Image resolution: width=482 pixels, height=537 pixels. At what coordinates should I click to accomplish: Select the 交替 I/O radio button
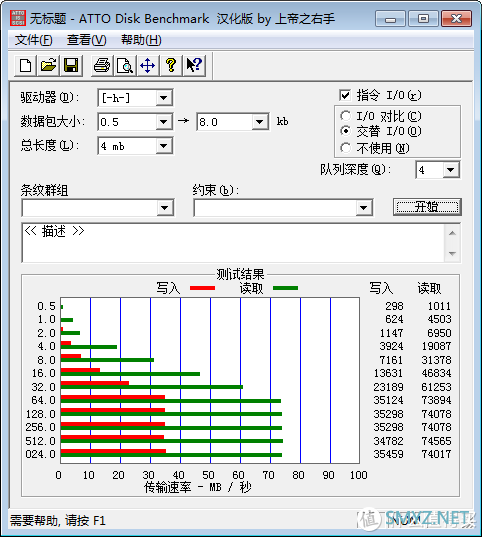[x=346, y=131]
